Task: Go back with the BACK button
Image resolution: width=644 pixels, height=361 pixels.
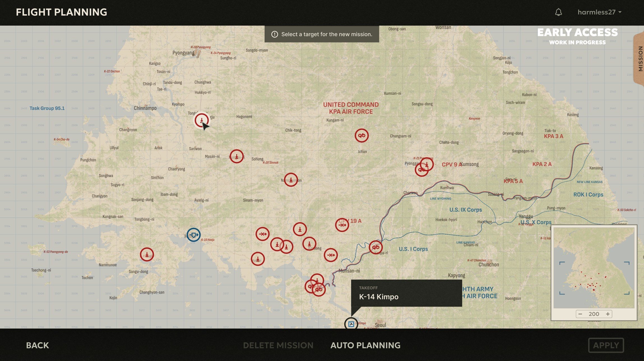Action: pyautogui.click(x=38, y=345)
